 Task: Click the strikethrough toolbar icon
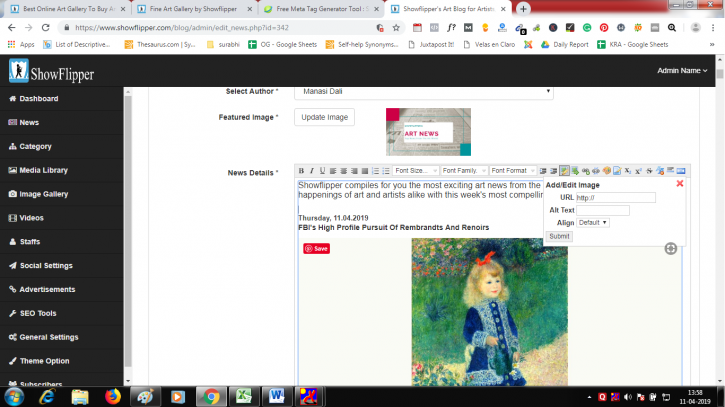[649, 171]
